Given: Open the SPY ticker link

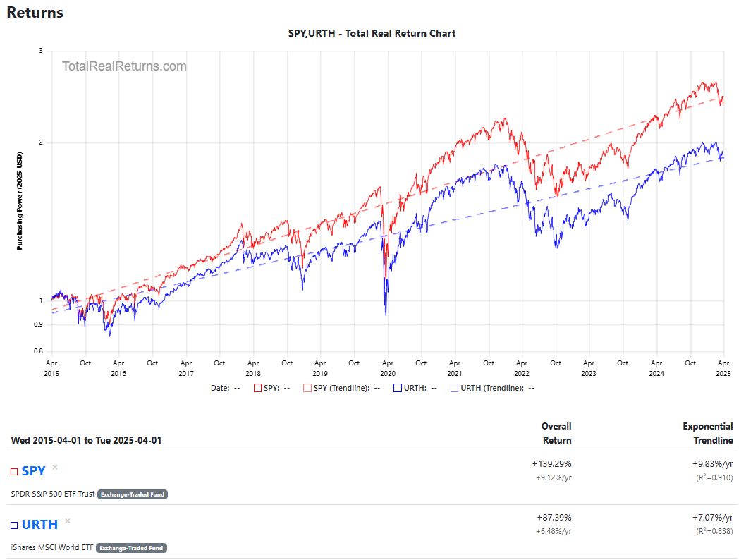Looking at the screenshot, I should [x=32, y=470].
